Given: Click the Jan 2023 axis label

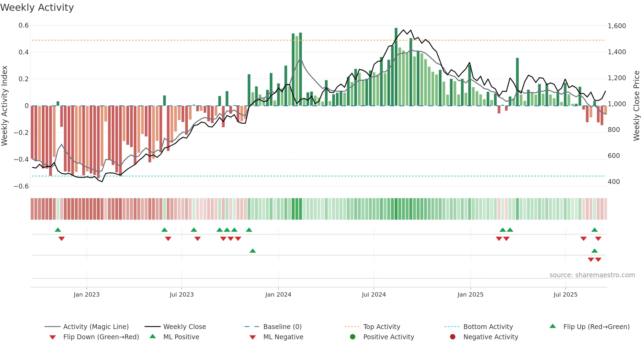Looking at the screenshot, I should pyautogui.click(x=87, y=294).
